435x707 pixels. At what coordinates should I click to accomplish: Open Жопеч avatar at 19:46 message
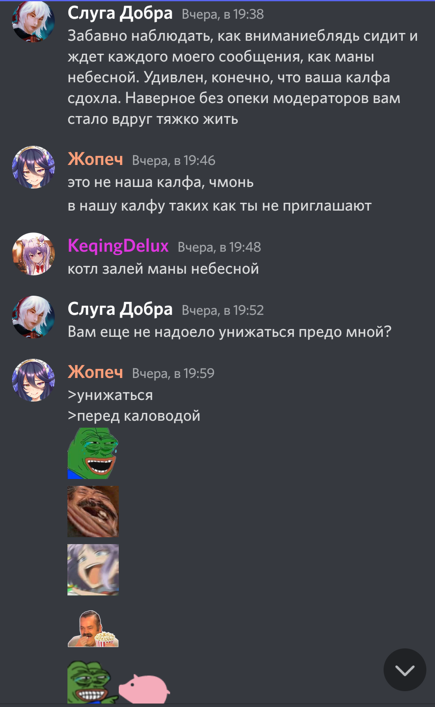pos(33,167)
